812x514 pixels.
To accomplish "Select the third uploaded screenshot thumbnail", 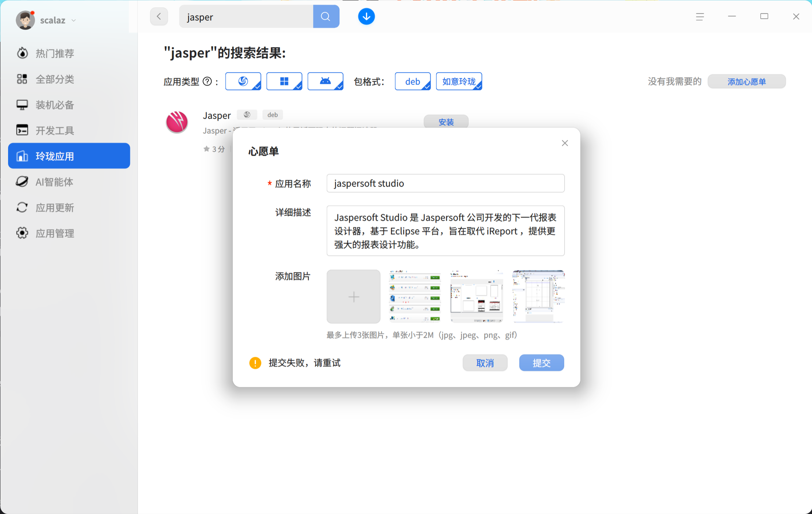I will click(538, 297).
